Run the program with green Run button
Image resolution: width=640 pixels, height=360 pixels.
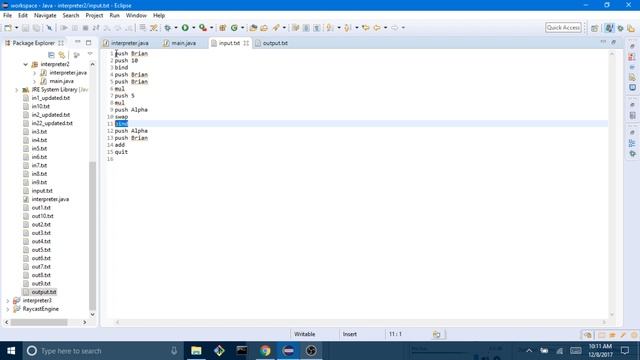pos(185,28)
